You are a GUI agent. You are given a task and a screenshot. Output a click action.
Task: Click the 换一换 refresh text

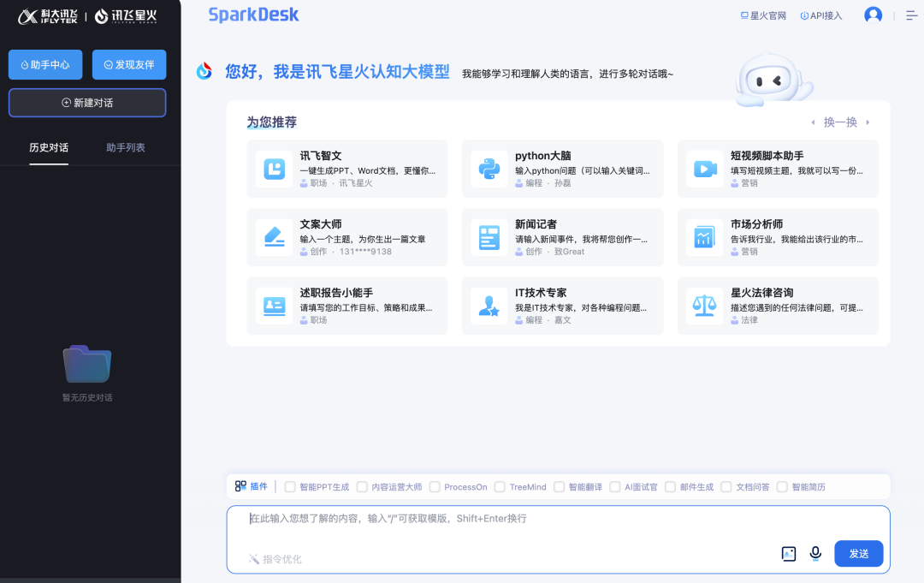tap(840, 122)
